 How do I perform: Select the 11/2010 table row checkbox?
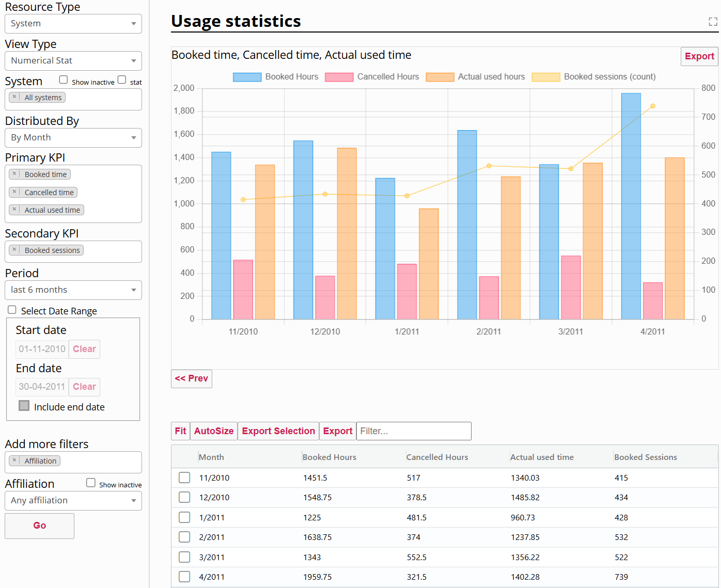[184, 478]
